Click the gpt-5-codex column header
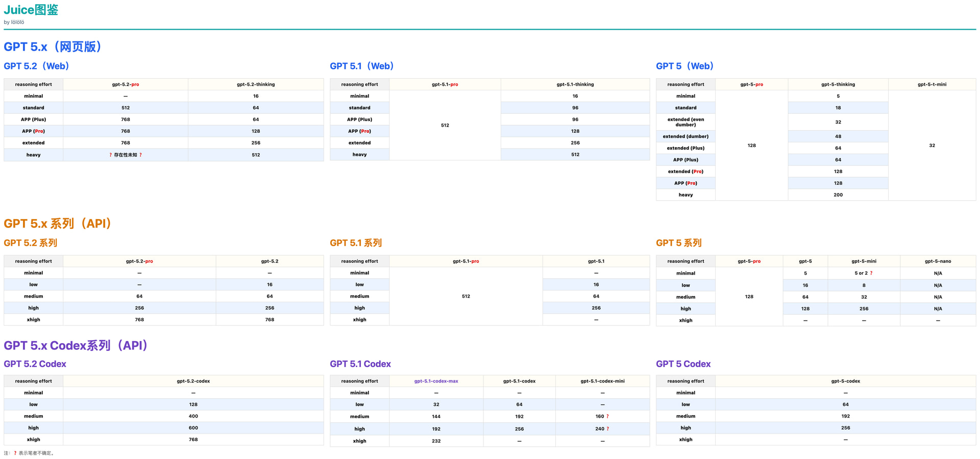The image size is (980, 459). (845, 381)
